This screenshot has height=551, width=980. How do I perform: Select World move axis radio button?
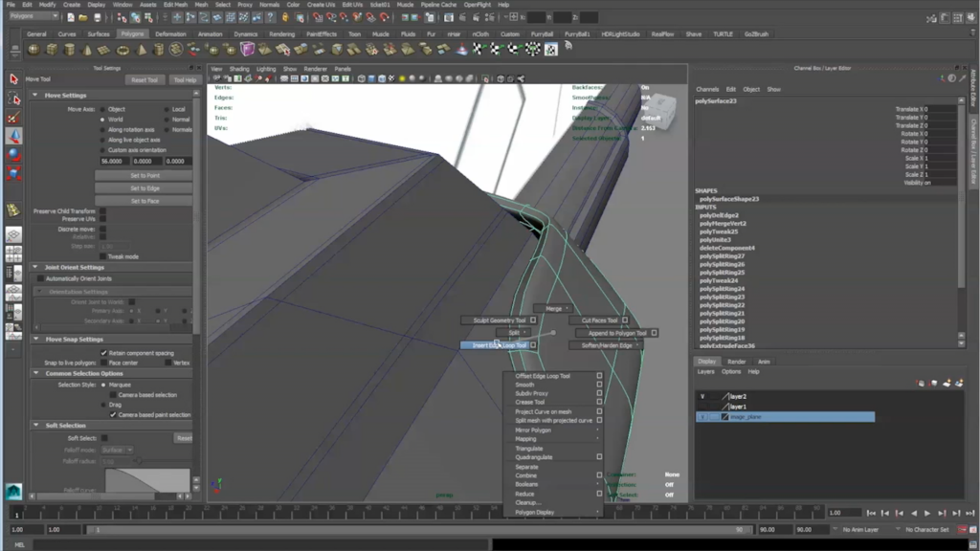(x=102, y=120)
